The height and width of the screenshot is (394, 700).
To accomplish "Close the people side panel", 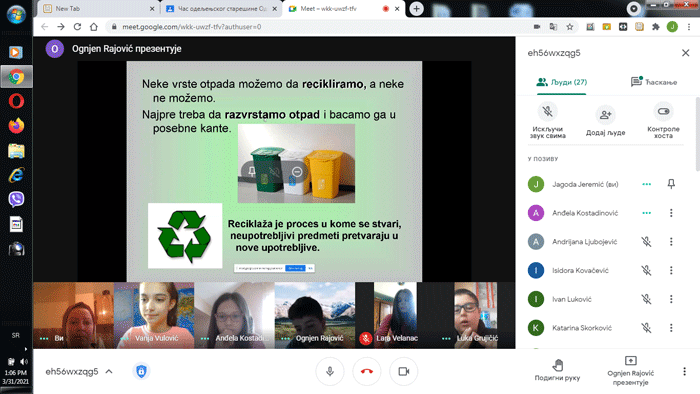I will 685,53.
